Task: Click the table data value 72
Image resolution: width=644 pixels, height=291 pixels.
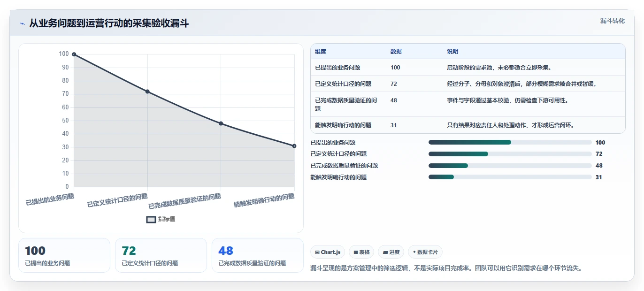Action: tap(394, 84)
